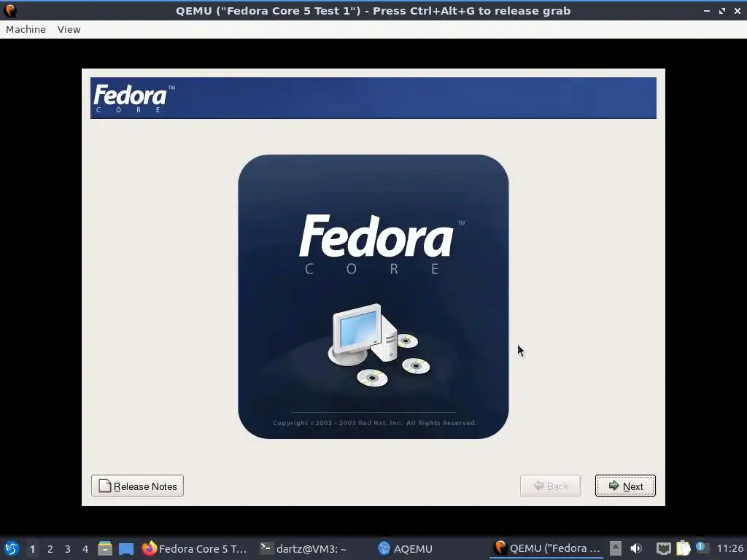Click the Fedora Core logo in header banner
Image resolution: width=747 pixels, height=560 pixels.
134,98
